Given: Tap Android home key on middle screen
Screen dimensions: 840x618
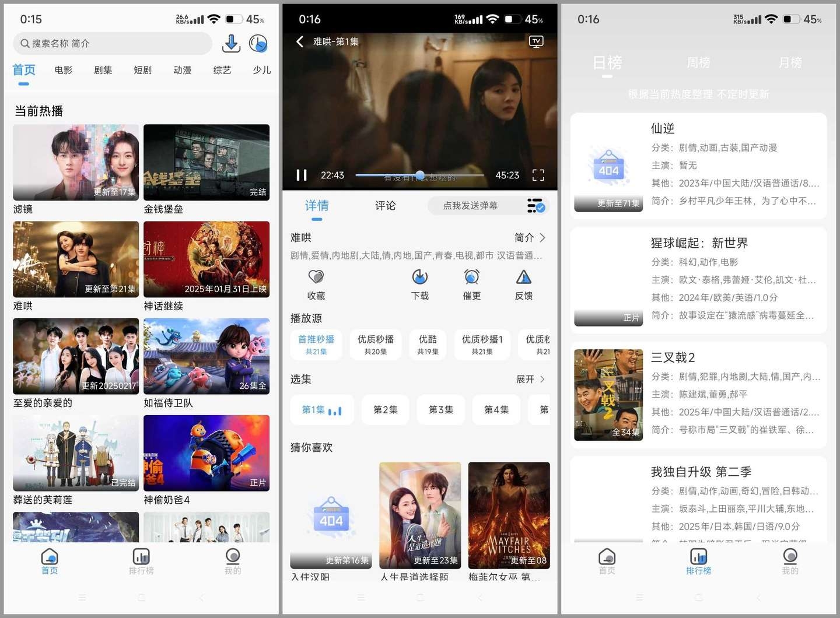Looking at the screenshot, I should coord(420,598).
